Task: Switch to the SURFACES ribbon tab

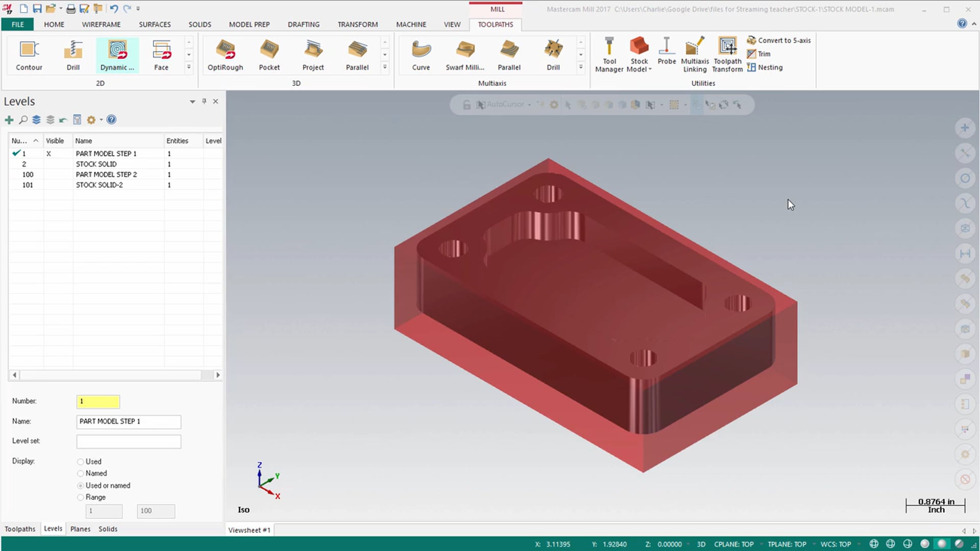Action: tap(155, 24)
